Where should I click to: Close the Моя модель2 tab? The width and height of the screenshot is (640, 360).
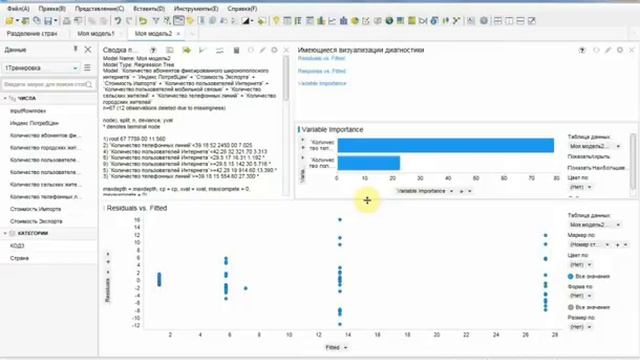178,34
